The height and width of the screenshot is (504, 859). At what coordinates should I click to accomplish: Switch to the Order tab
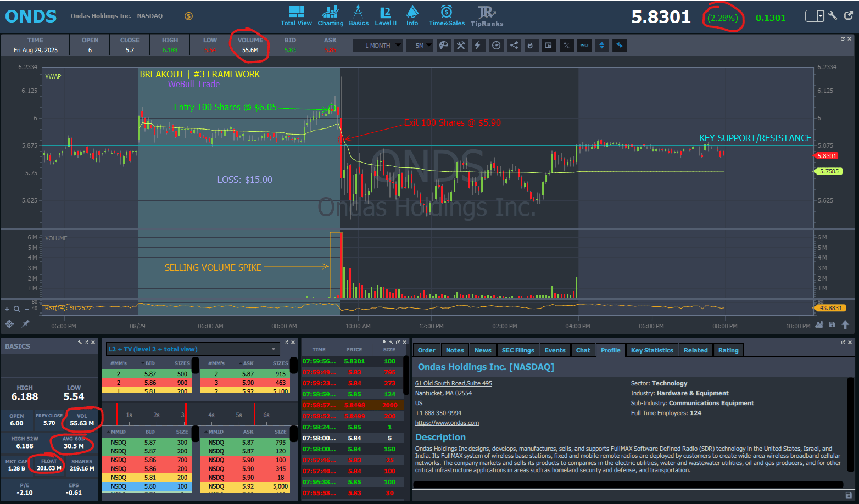(427, 350)
